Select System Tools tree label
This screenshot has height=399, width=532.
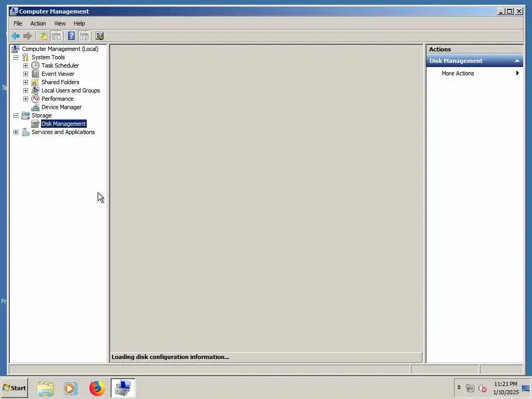[x=48, y=57]
